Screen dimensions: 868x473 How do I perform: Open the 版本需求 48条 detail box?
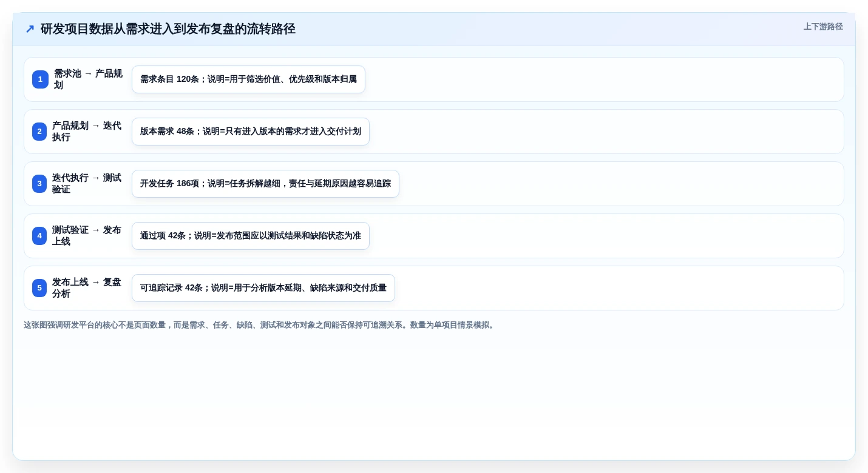pyautogui.click(x=251, y=132)
